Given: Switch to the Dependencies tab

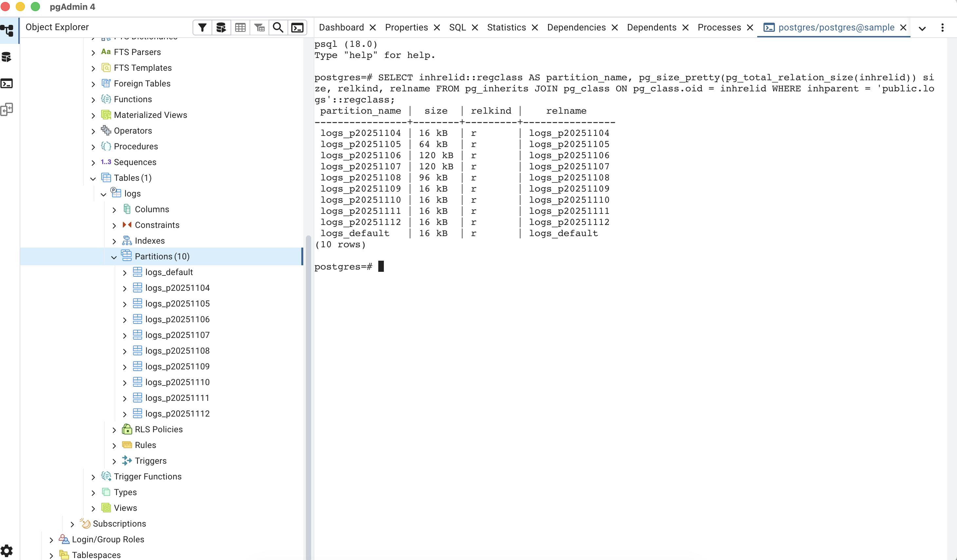Looking at the screenshot, I should (x=576, y=28).
